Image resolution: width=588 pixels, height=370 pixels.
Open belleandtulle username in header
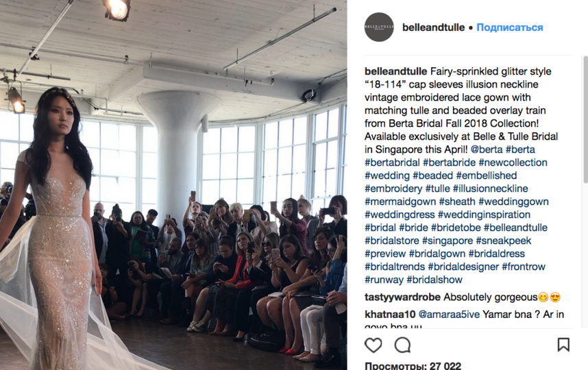pos(433,27)
